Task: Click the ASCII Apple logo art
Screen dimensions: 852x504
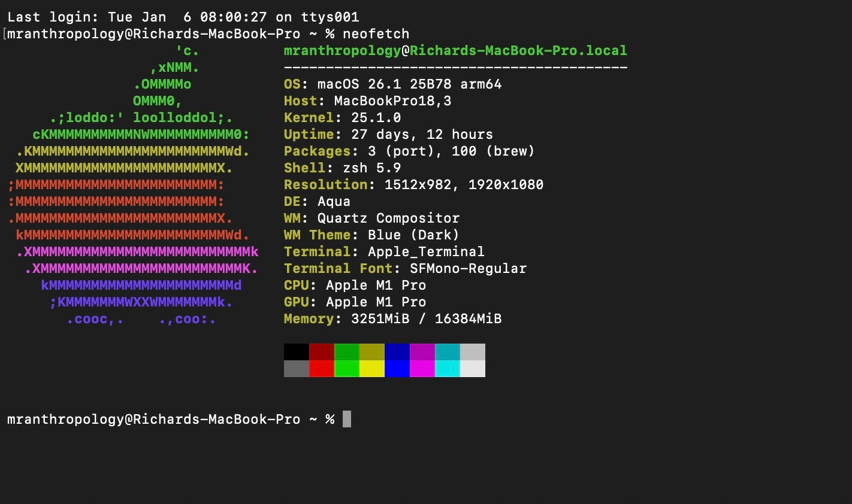Action: [x=133, y=186]
